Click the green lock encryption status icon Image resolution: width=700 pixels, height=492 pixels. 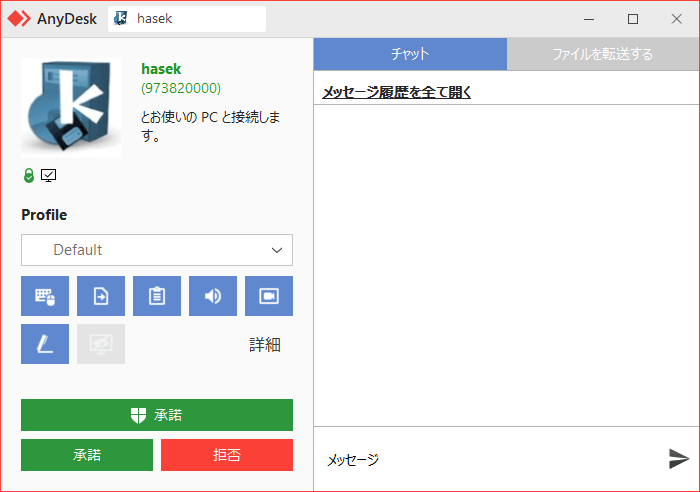coord(29,175)
